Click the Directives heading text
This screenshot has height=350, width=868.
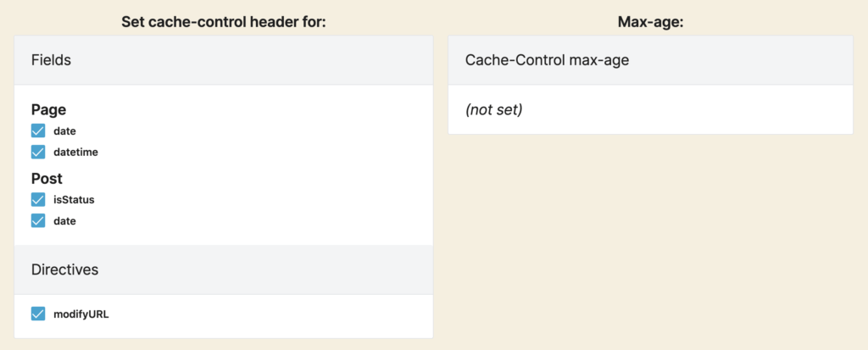(x=64, y=269)
